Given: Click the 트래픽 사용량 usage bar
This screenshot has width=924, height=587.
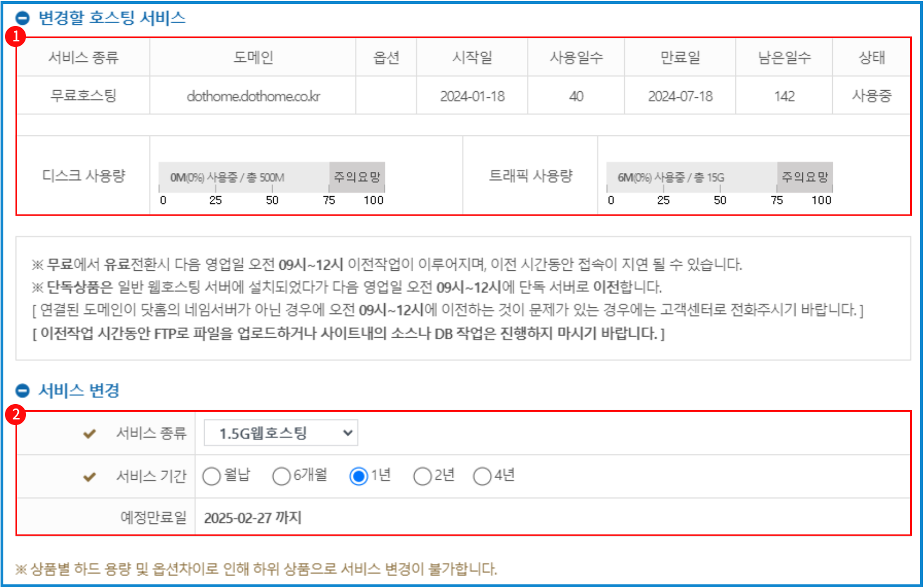Looking at the screenshot, I should (719, 177).
